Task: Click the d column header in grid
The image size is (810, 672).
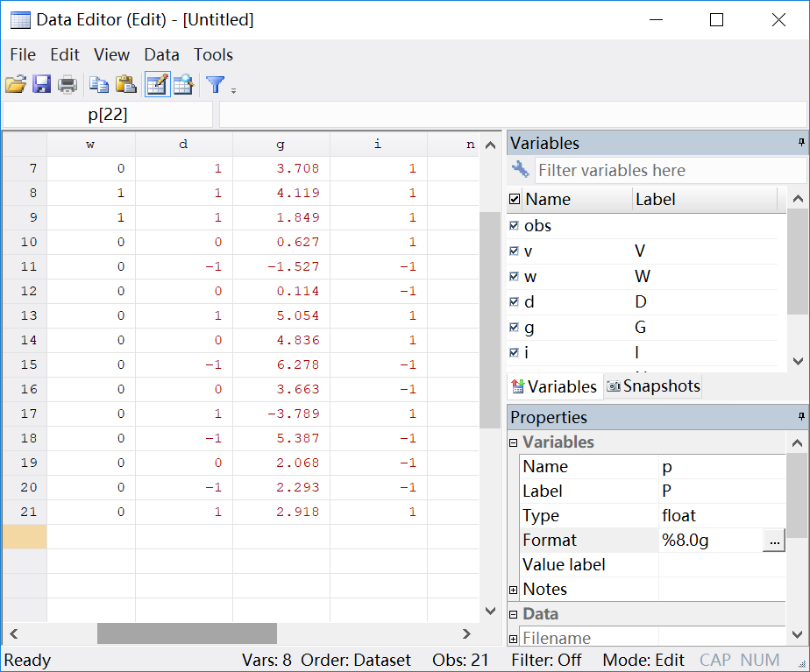Action: [184, 144]
